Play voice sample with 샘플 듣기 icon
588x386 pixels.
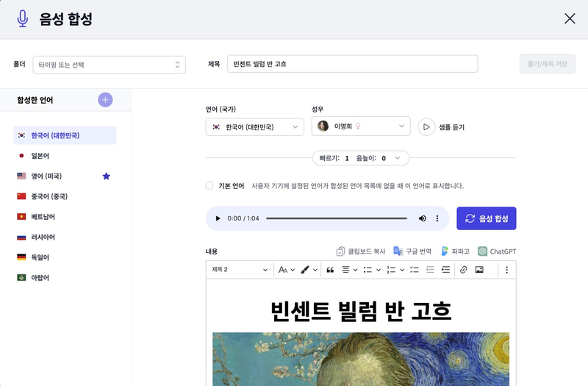[426, 127]
